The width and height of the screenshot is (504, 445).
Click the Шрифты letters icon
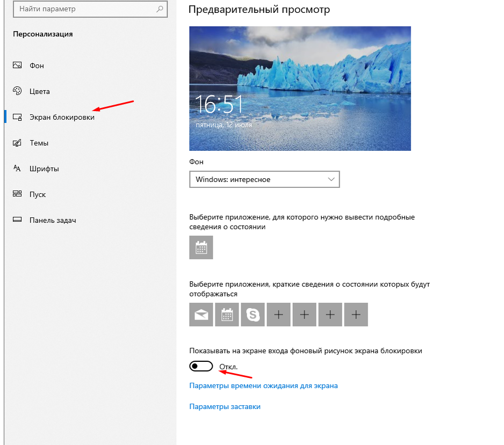click(17, 168)
